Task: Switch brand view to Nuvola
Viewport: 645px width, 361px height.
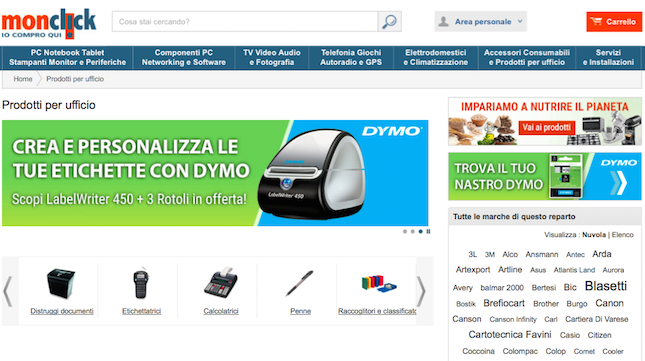Action: 594,235
